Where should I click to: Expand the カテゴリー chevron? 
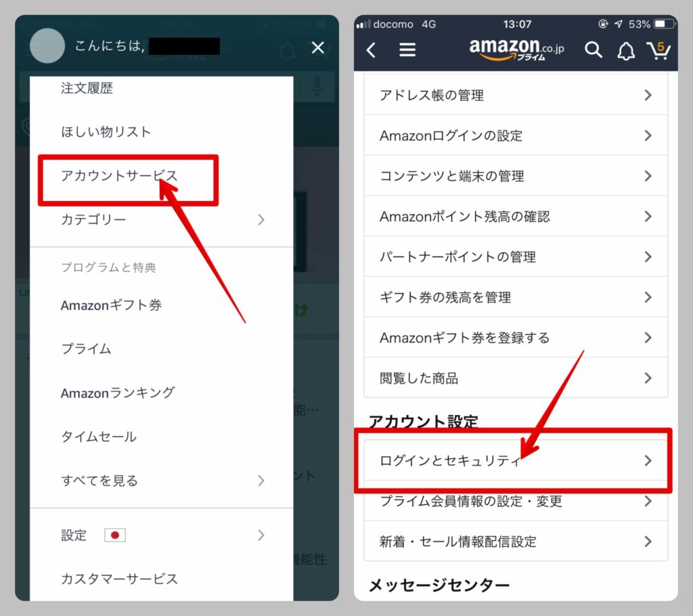pos(261,220)
